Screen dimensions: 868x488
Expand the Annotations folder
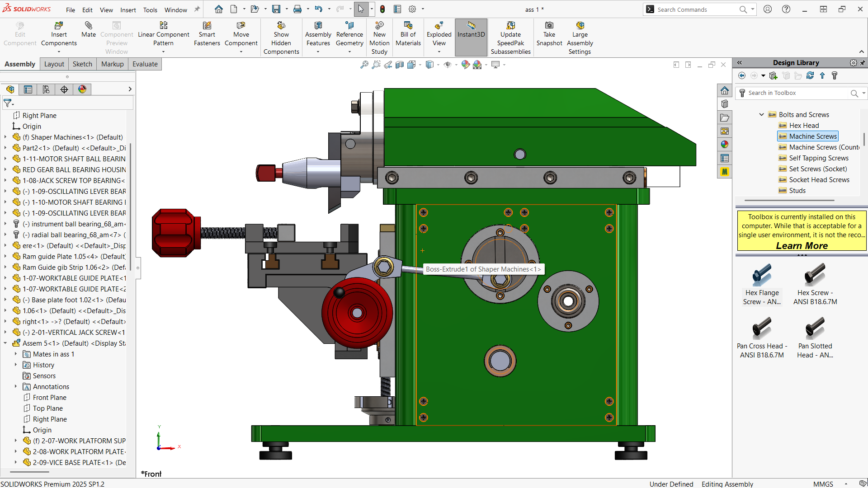(16, 387)
